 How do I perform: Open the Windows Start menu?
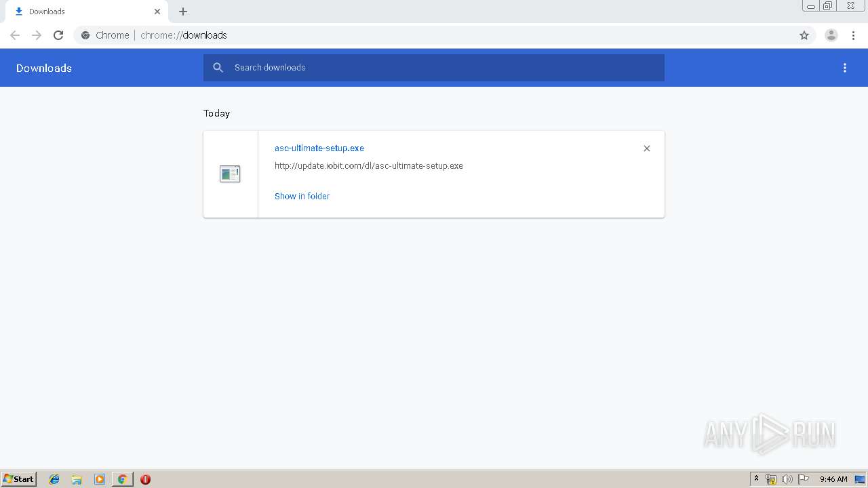19,479
